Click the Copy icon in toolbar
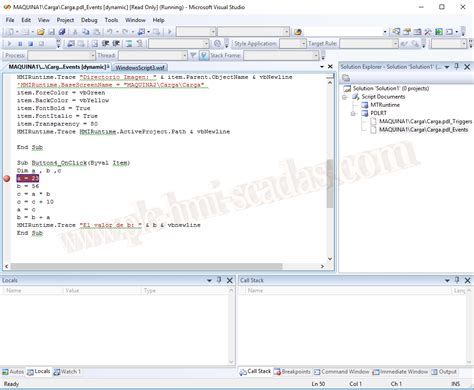This screenshot has width=474, height=390. (86, 32)
